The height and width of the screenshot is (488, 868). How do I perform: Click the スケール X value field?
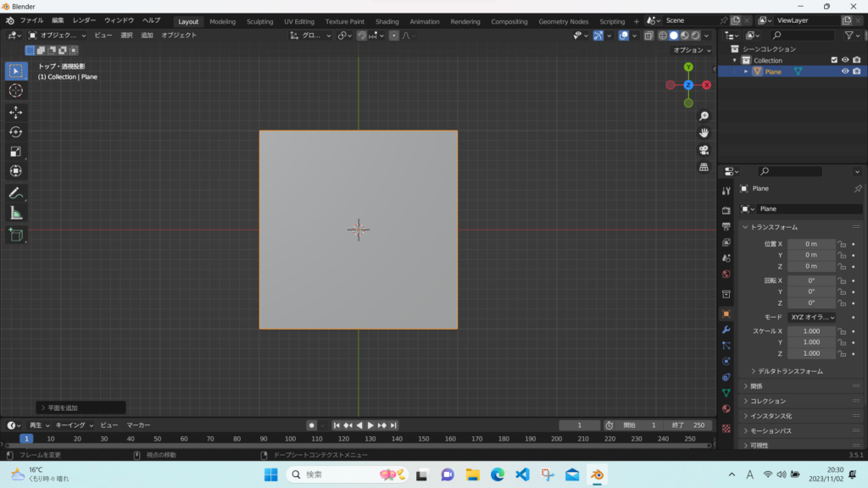coord(811,331)
